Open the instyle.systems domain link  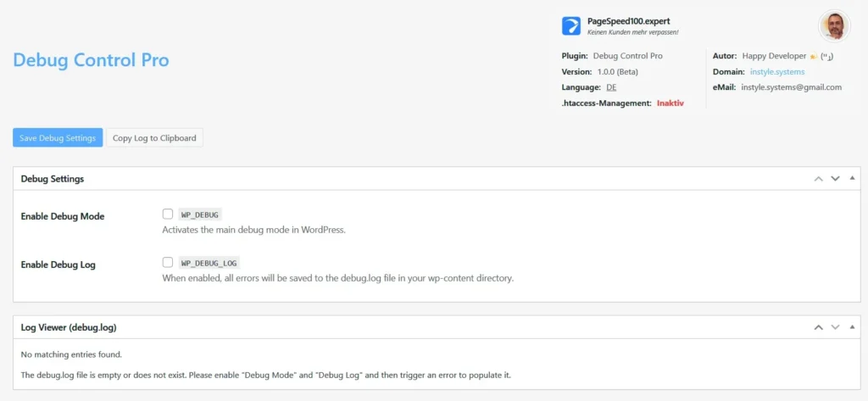point(777,71)
